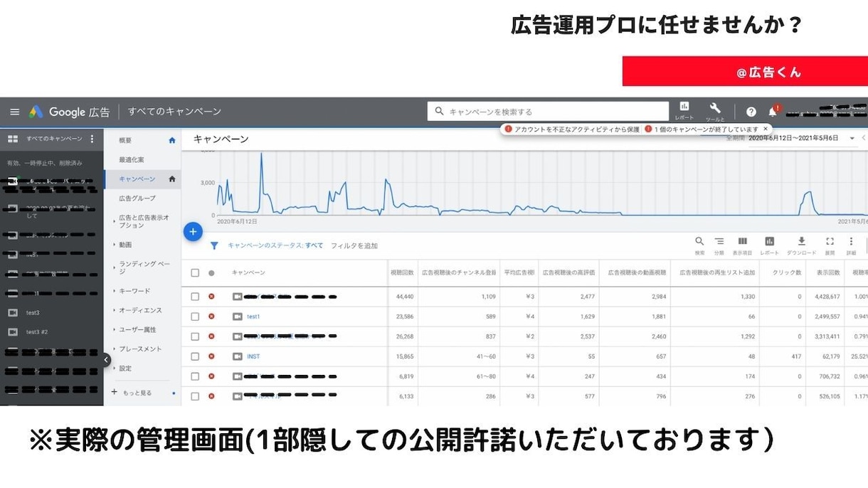This screenshot has height=488, width=868.
Task: Check the box for the 6,133 views row
Action: coord(195,396)
